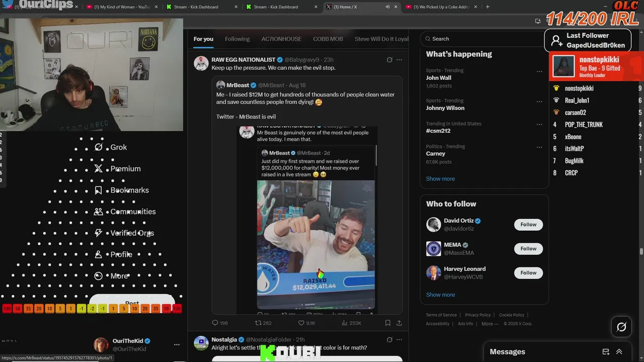Open more options for #csm212 trend
Screen dimensions: 644x362
point(539,125)
